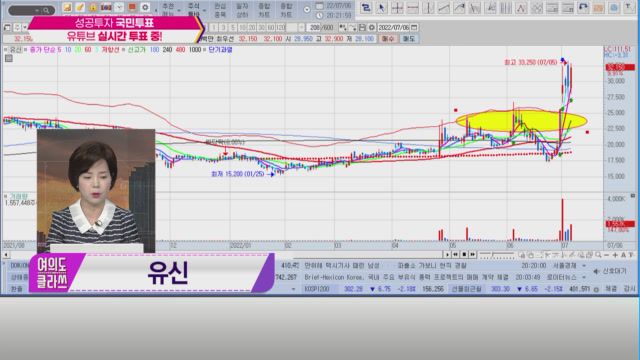Select the angle wave drawing tool
Viewport: 640px width, 360px height.
[521, 8]
